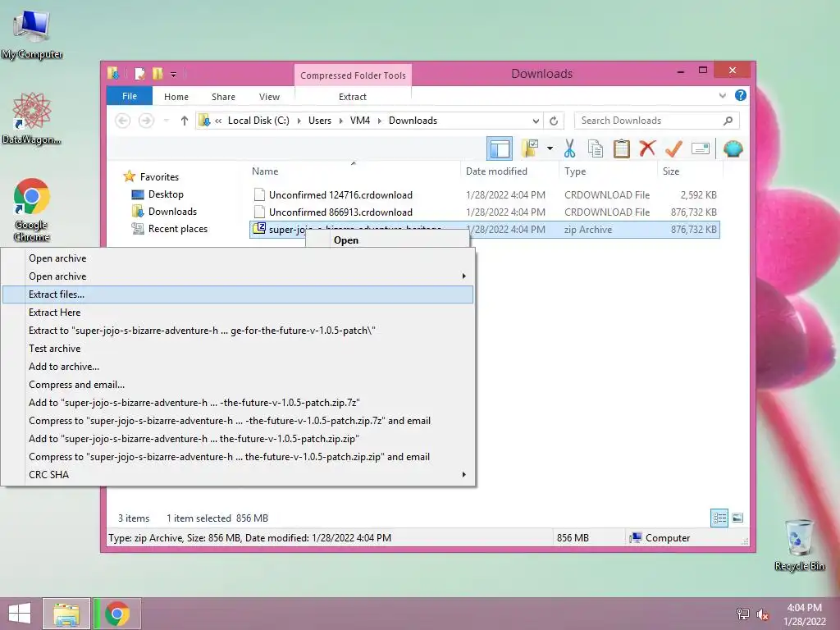Expand the folder options dropdown arrow
The width and height of the screenshot is (840, 630).
(x=550, y=148)
